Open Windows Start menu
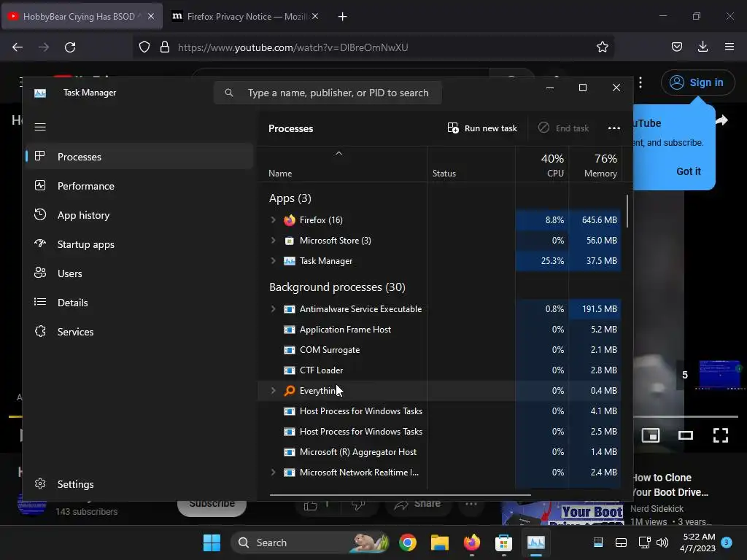Image resolution: width=747 pixels, height=560 pixels. [x=212, y=542]
